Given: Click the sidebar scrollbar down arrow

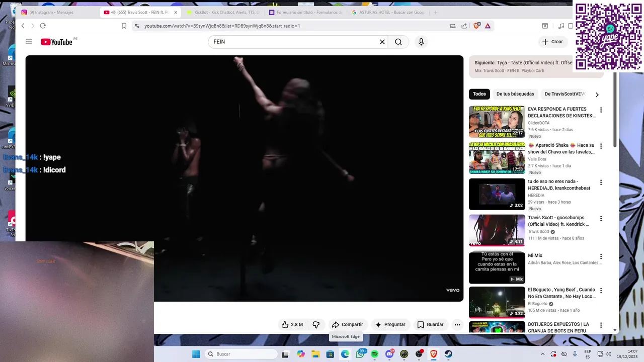Looking at the screenshot, I should 615,330.
